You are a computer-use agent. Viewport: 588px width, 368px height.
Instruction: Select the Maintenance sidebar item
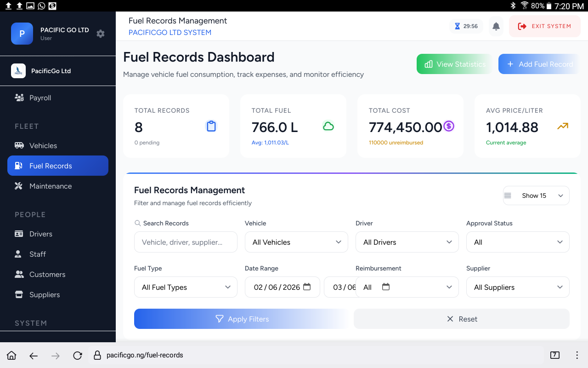pyautogui.click(x=50, y=186)
